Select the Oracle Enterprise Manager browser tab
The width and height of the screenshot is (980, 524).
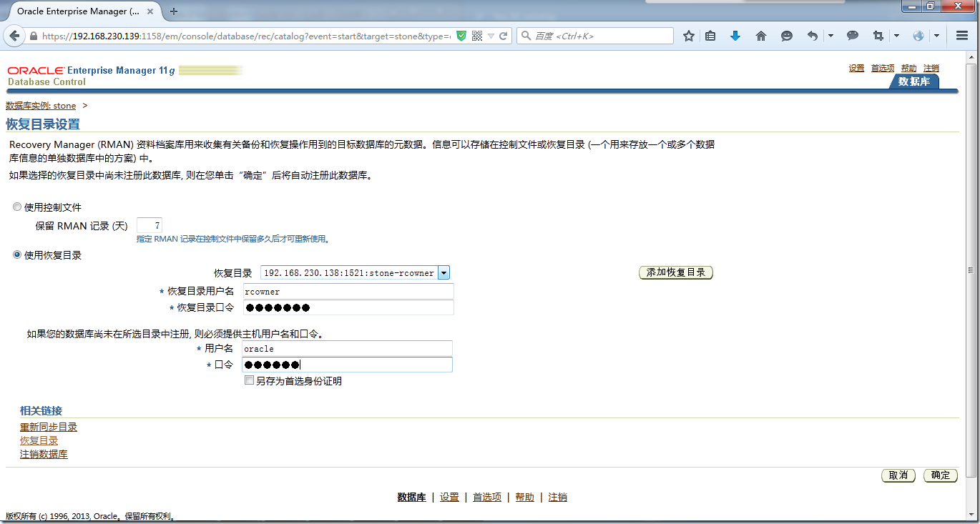pos(84,11)
